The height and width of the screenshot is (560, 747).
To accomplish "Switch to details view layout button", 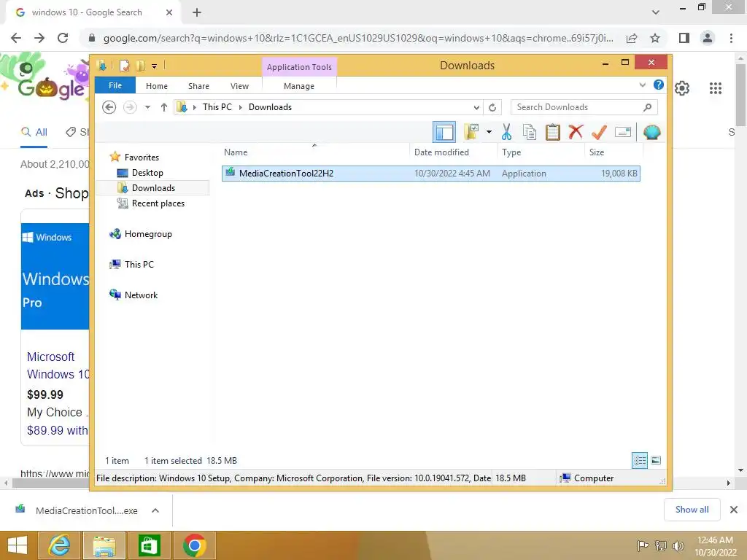I will [640, 460].
